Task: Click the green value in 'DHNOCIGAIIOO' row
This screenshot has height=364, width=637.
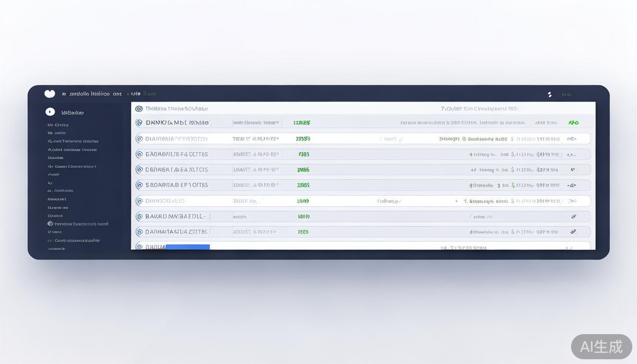Action: tap(303, 201)
